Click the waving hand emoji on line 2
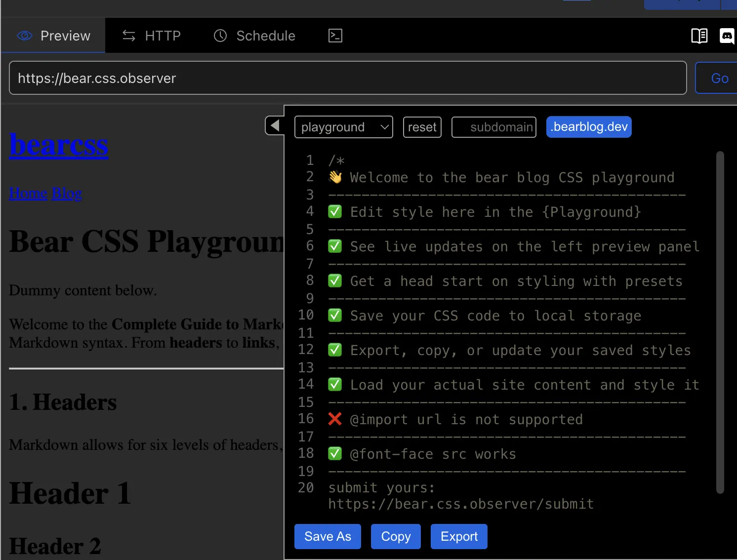The image size is (737, 560). [335, 177]
